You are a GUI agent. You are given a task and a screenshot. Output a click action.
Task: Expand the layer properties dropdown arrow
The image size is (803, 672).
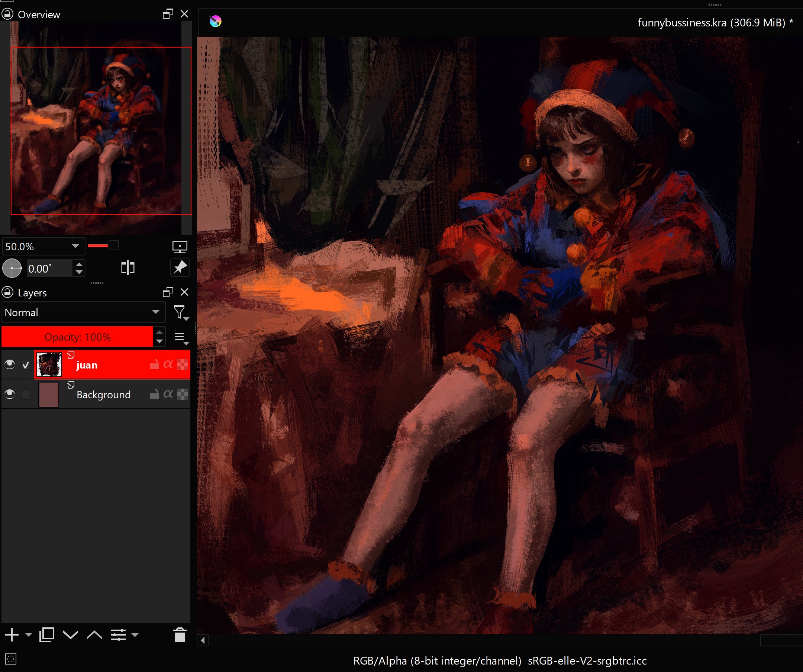(135, 635)
